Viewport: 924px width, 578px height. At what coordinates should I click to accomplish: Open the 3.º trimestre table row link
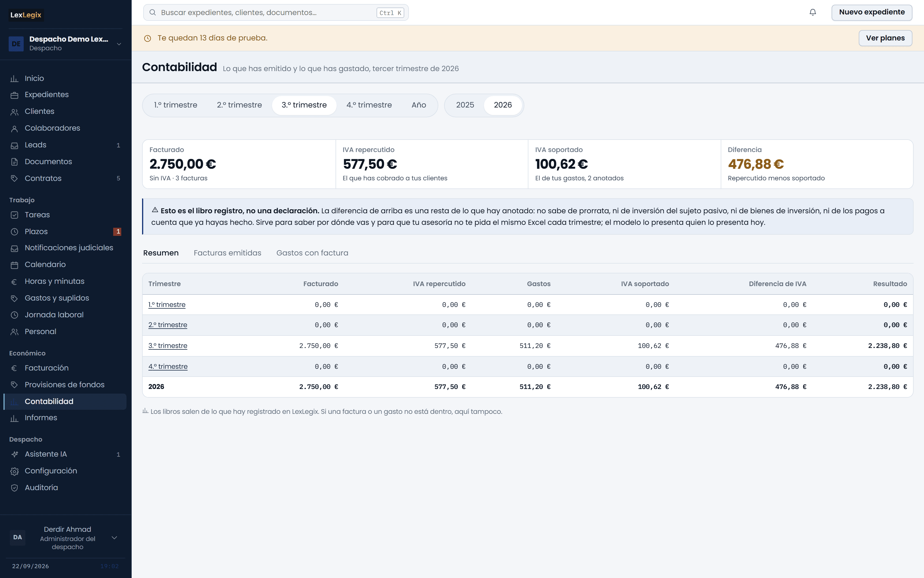click(x=167, y=346)
